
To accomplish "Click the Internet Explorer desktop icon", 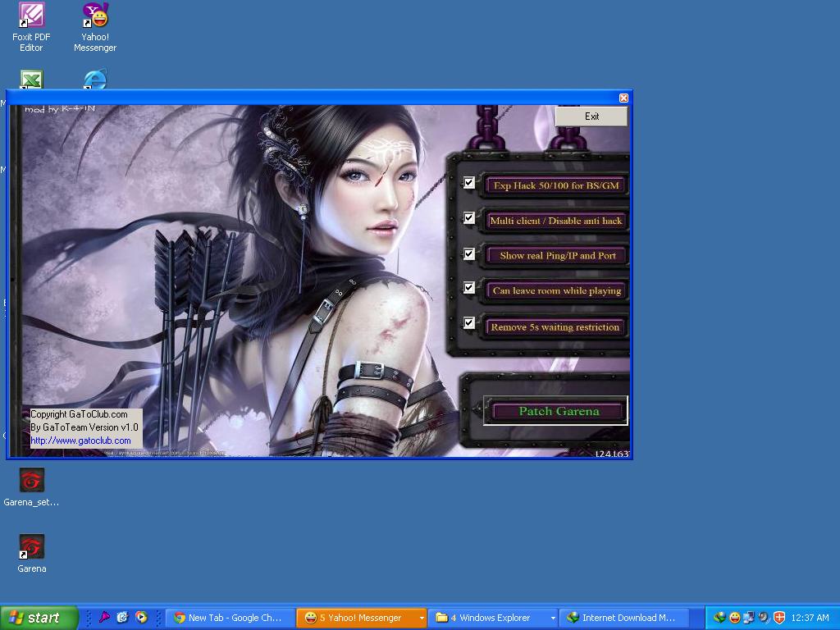I will [x=95, y=80].
